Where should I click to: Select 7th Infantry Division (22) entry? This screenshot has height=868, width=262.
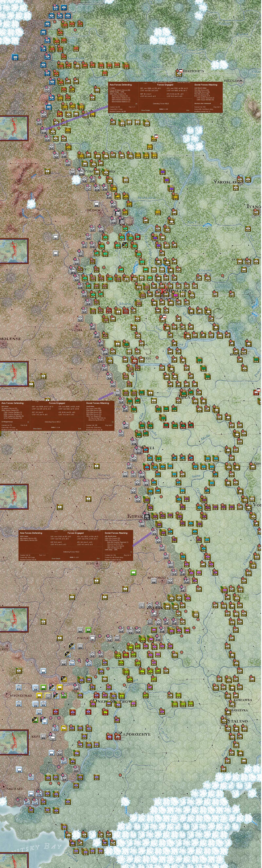pos(9,408)
